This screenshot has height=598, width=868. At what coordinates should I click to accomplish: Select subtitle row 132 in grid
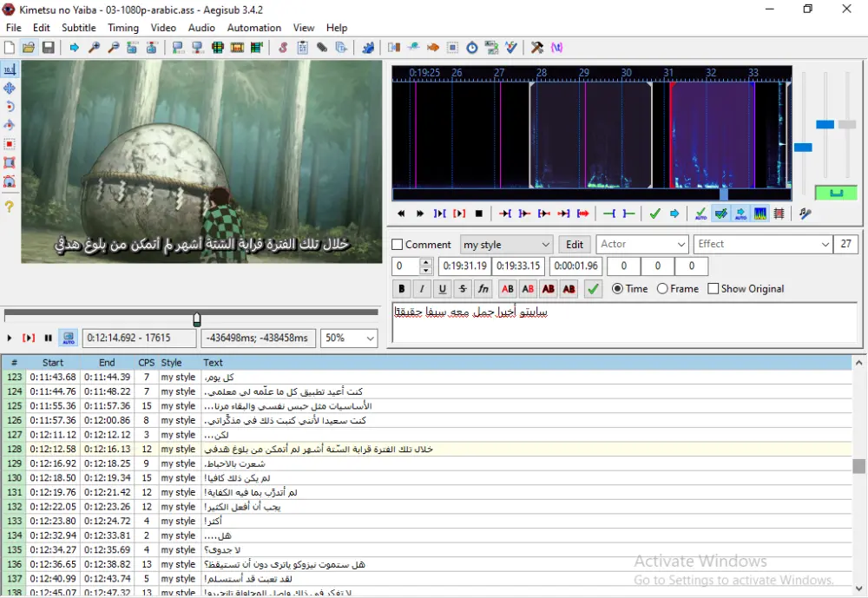coord(426,507)
